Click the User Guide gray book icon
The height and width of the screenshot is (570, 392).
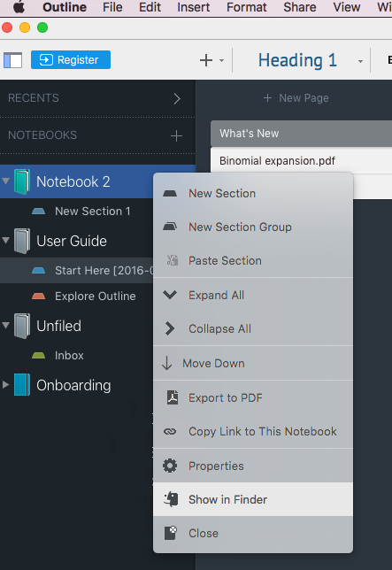[x=22, y=241]
